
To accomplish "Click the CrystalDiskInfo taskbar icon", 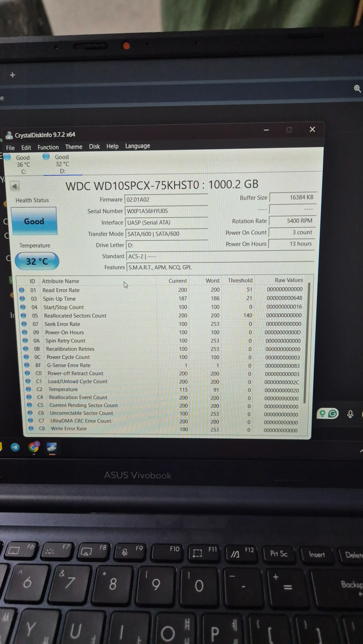I will click(x=52, y=447).
